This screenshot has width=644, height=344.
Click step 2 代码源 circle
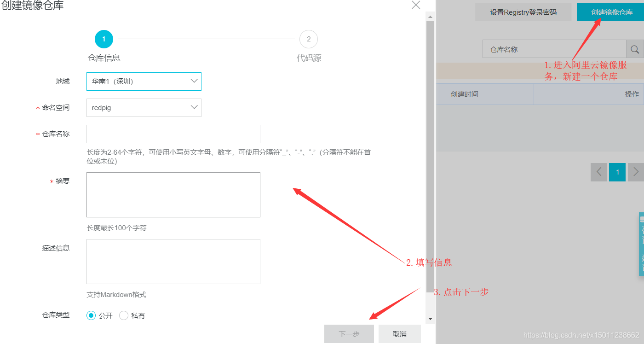point(309,39)
